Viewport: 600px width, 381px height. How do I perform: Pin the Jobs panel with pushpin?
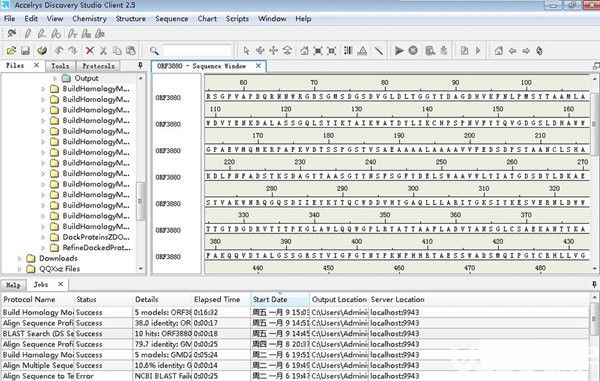pos(594,284)
